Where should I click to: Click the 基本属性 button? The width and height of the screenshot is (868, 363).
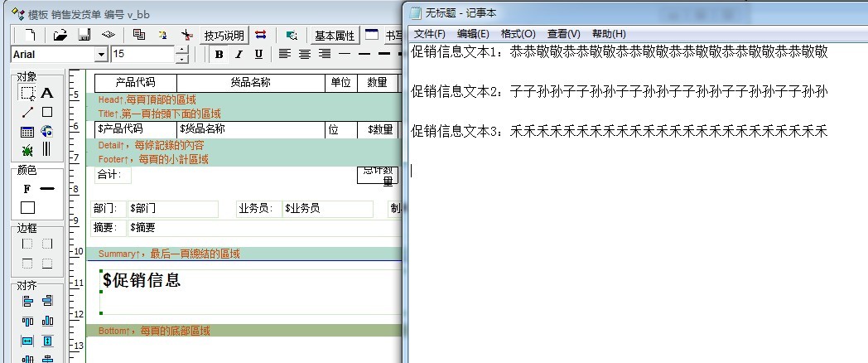click(x=335, y=35)
